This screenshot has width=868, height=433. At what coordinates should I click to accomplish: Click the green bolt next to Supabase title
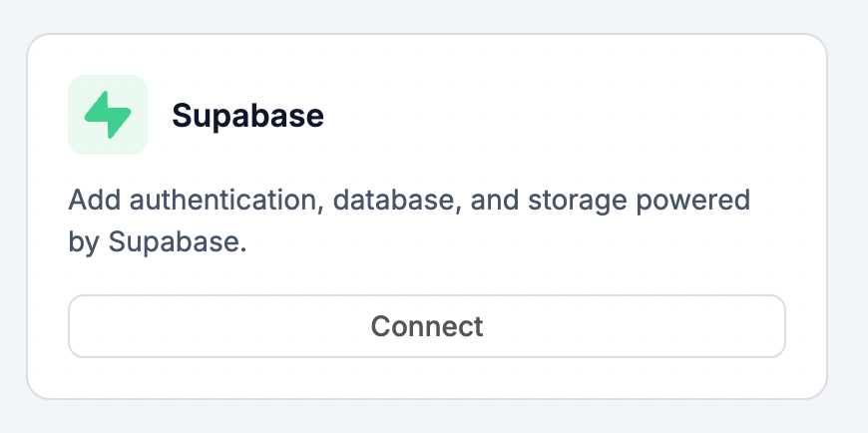(108, 116)
